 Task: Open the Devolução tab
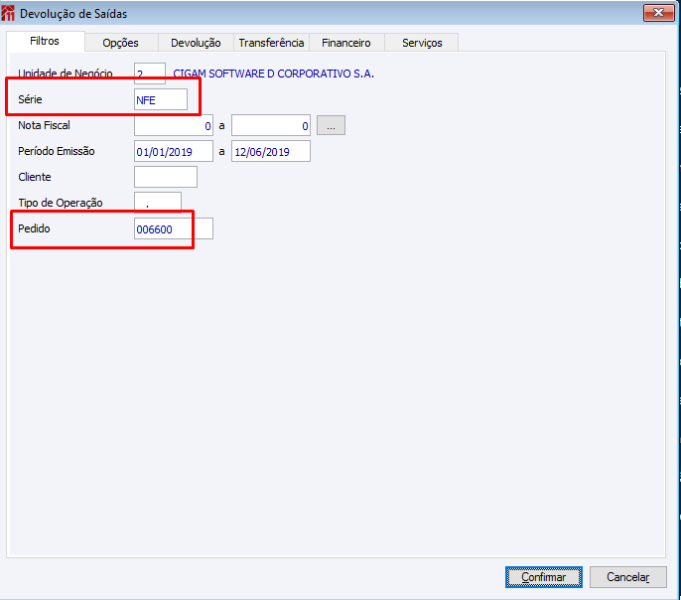(x=196, y=43)
